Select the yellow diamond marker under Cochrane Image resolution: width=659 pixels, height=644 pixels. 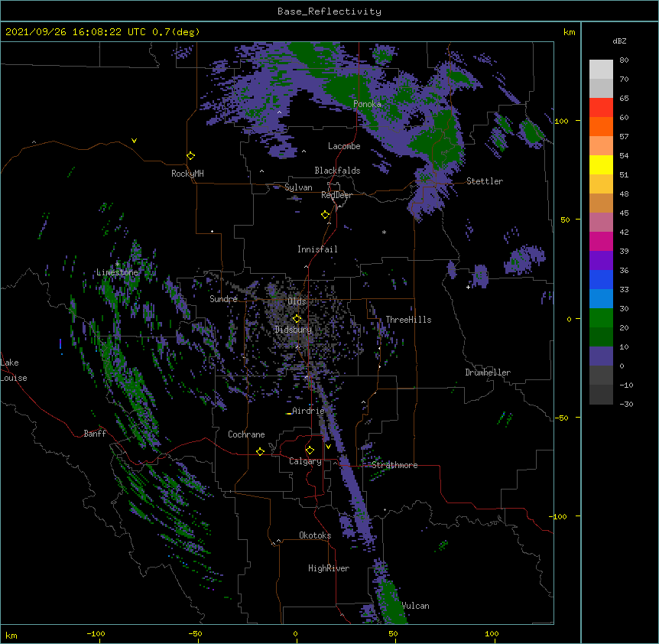coord(260,451)
